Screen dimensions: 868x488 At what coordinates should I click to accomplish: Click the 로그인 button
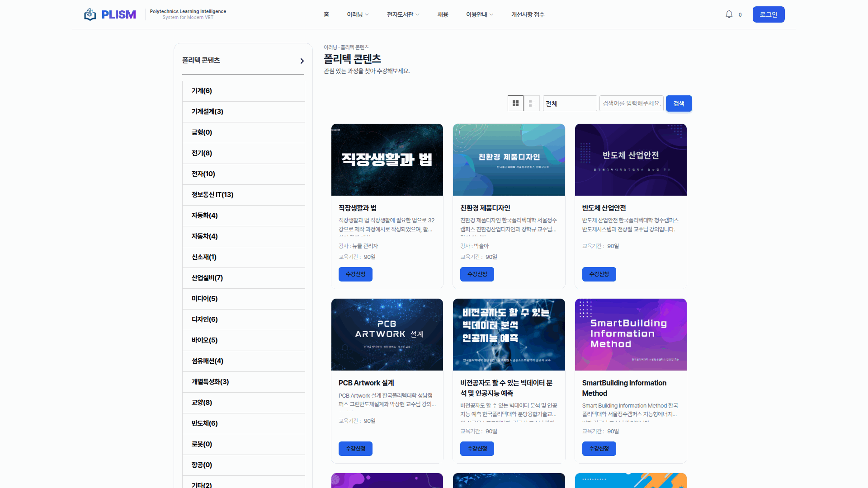click(x=768, y=14)
